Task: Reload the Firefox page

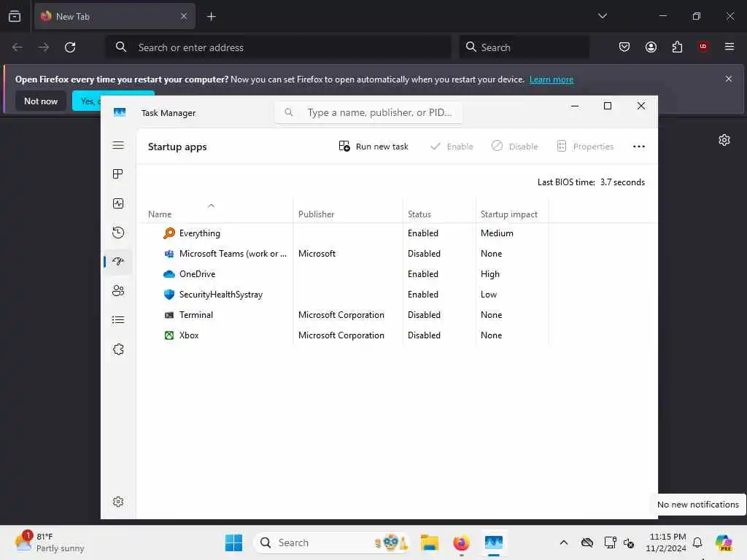Action: 70,47
